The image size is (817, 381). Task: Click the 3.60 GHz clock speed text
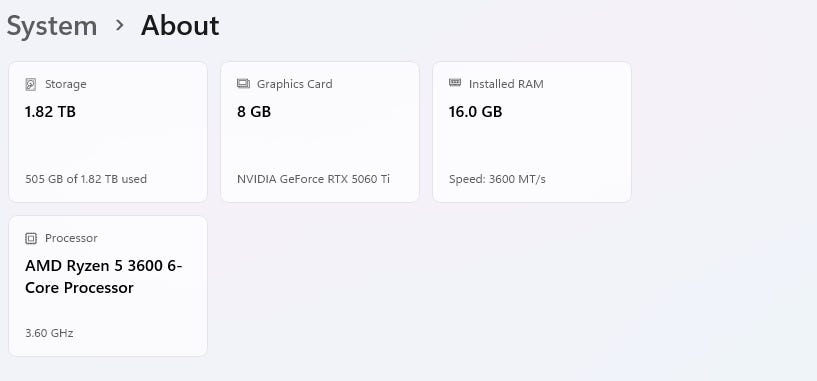click(x=49, y=333)
